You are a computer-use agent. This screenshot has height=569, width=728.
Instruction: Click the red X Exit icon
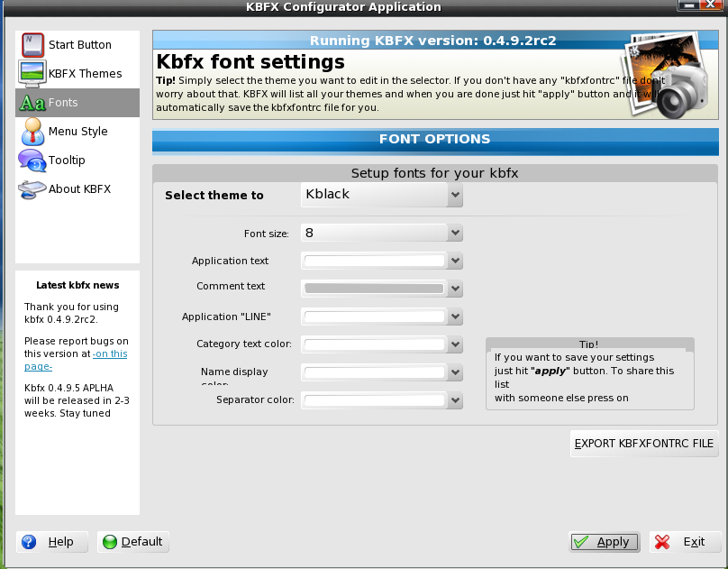pos(662,542)
